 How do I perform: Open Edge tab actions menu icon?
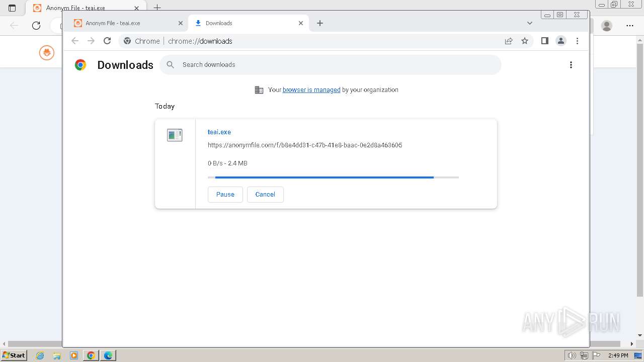(12, 8)
